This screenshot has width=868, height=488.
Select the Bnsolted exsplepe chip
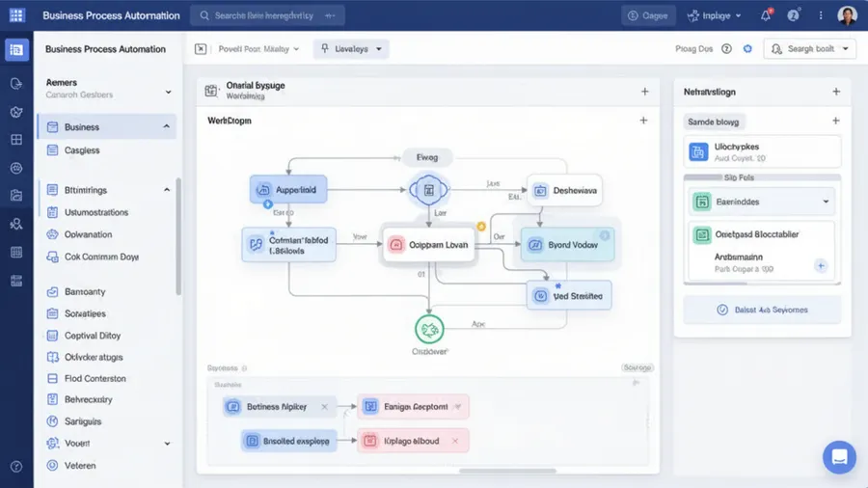point(289,441)
